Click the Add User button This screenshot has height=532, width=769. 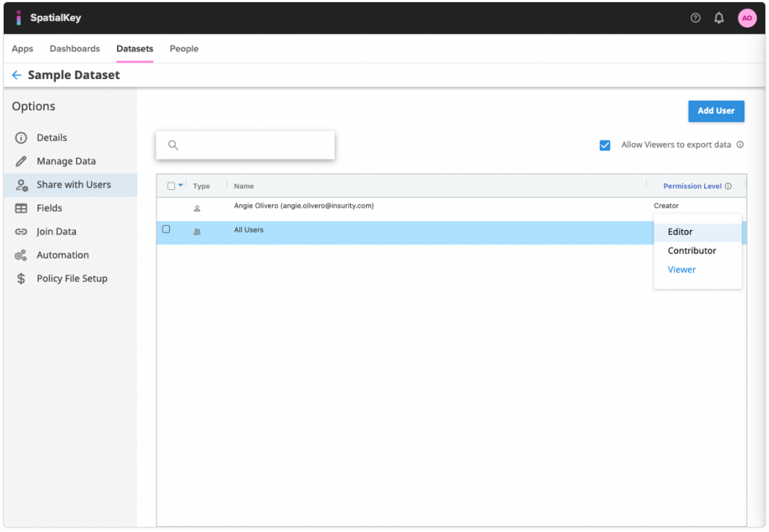(715, 111)
